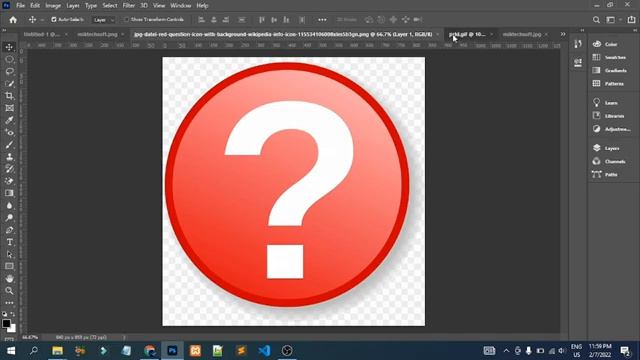Set the background color swatch
The height and width of the screenshot is (360, 640).
pos(13,329)
